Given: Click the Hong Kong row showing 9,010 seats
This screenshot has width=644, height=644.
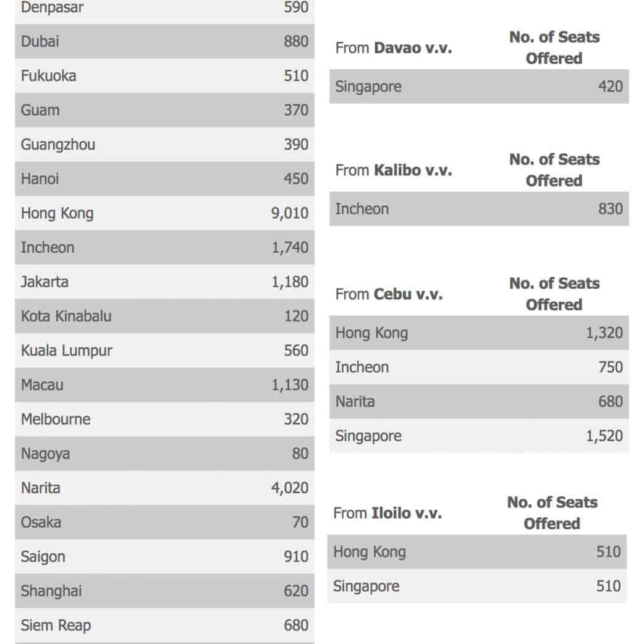Looking at the screenshot, I should (x=164, y=213).
